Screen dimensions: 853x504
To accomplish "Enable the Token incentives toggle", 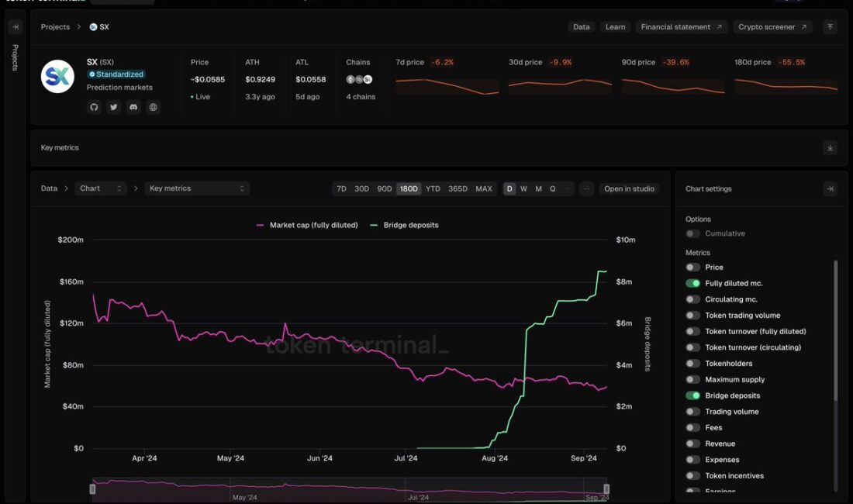I will 692,476.
